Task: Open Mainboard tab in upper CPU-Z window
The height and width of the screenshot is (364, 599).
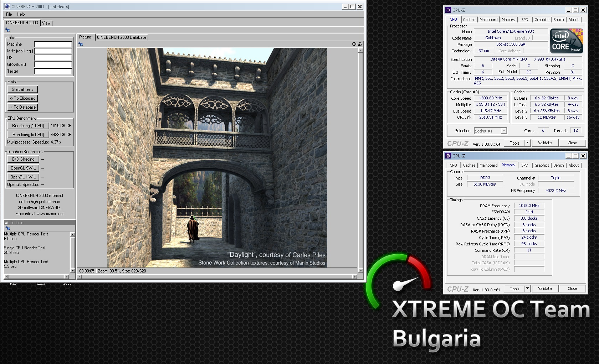Action: pos(488,20)
